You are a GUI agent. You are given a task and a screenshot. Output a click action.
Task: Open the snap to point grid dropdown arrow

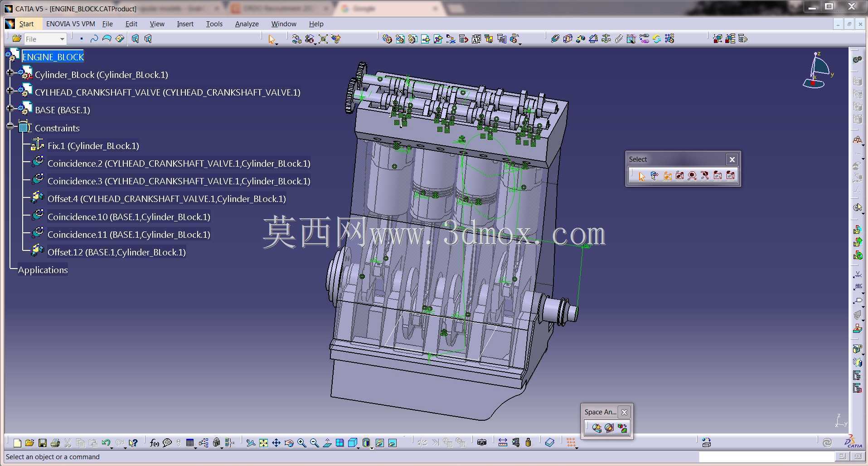[x=577, y=447]
